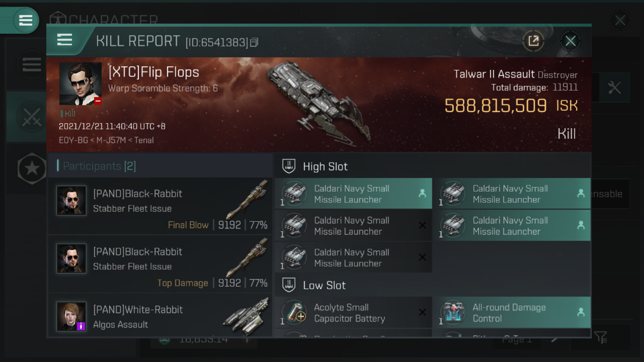Viewport: 644px width, 362px height.
Task: Click destroyed marker on Acolyte Capacitor Battery
Action: (x=422, y=312)
